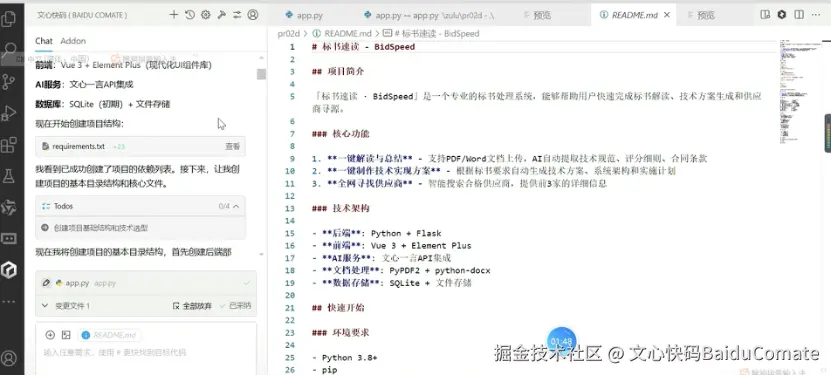
Task: Open the app.py changed file entry
Action: (146, 283)
